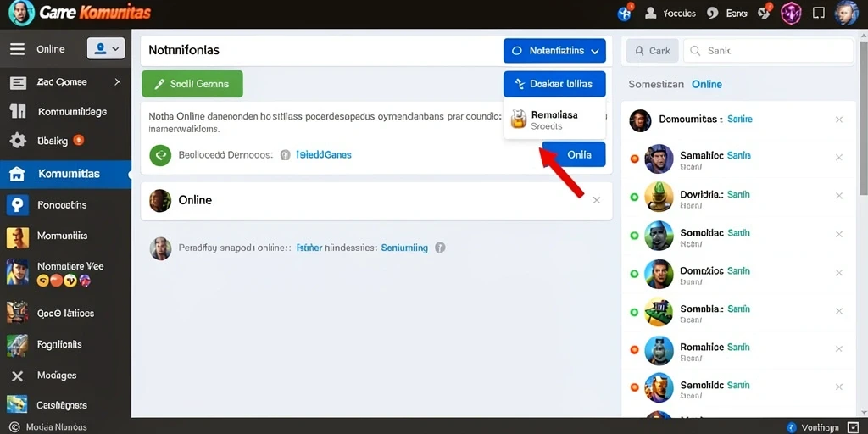Click Samohldc friend name

[x=701, y=385]
